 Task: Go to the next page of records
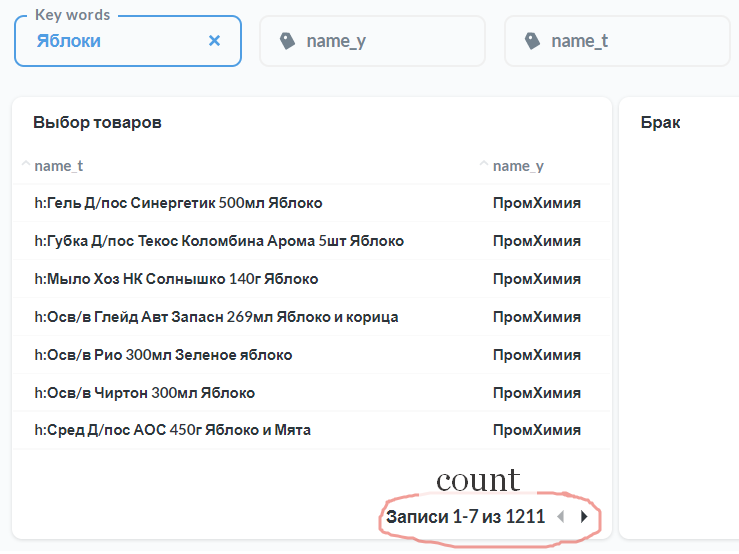pyautogui.click(x=584, y=517)
